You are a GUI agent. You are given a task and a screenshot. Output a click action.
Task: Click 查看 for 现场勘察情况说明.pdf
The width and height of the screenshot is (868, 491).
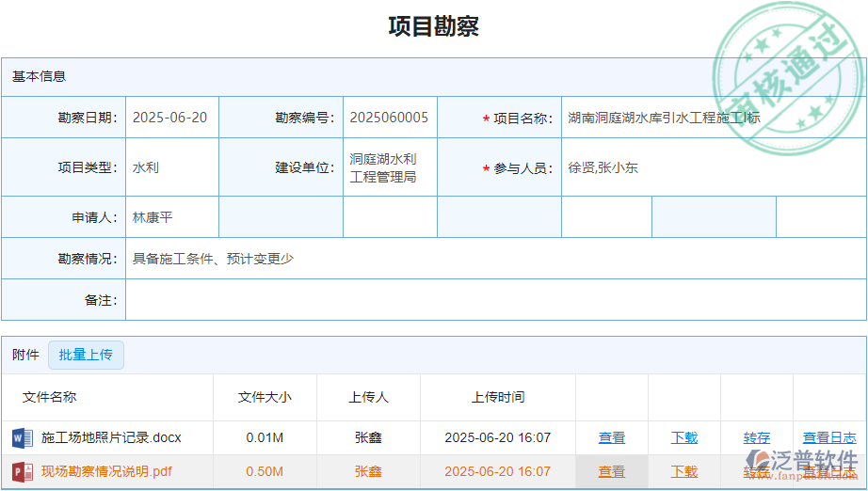612,472
